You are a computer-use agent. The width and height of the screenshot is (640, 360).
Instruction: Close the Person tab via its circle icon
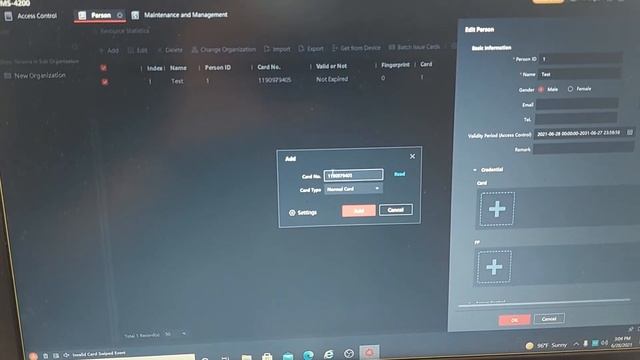coord(120,15)
